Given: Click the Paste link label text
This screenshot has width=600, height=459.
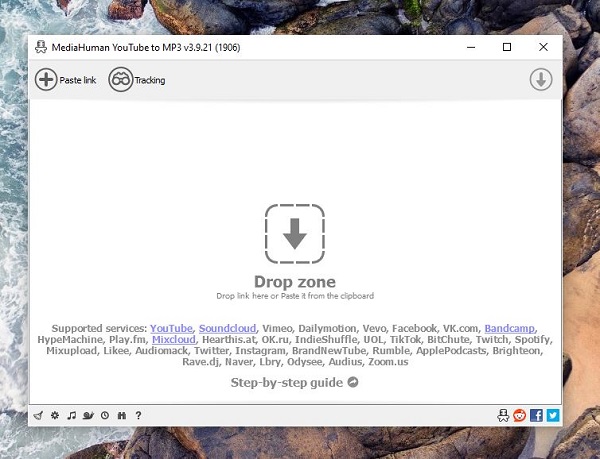Looking at the screenshot, I should (78, 80).
